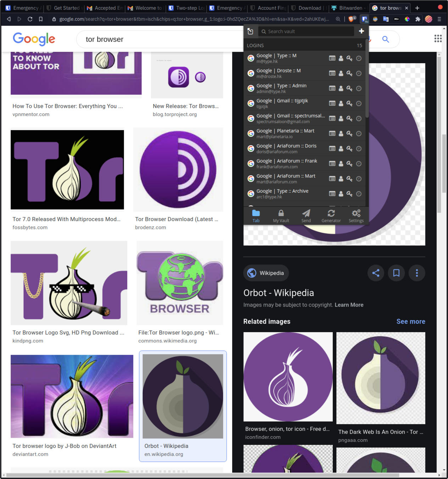The image size is (448, 479).
Task: Open the password Generator tab
Action: (x=331, y=216)
